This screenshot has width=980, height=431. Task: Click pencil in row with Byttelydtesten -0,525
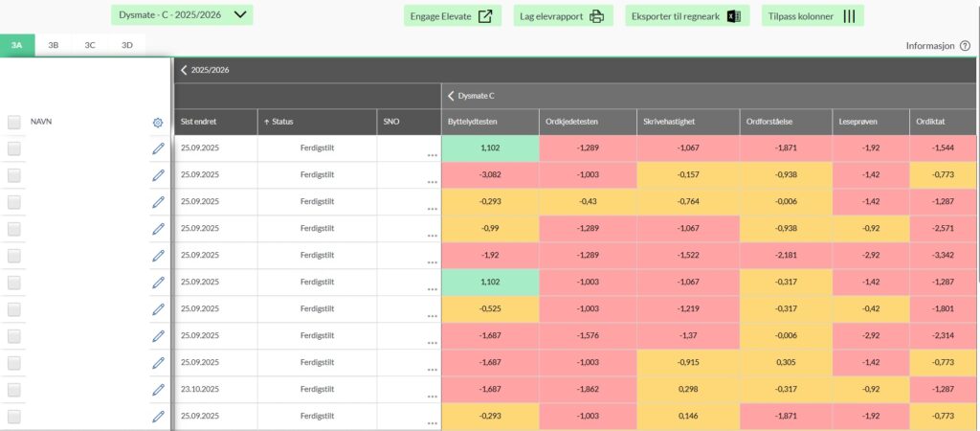[x=158, y=309]
